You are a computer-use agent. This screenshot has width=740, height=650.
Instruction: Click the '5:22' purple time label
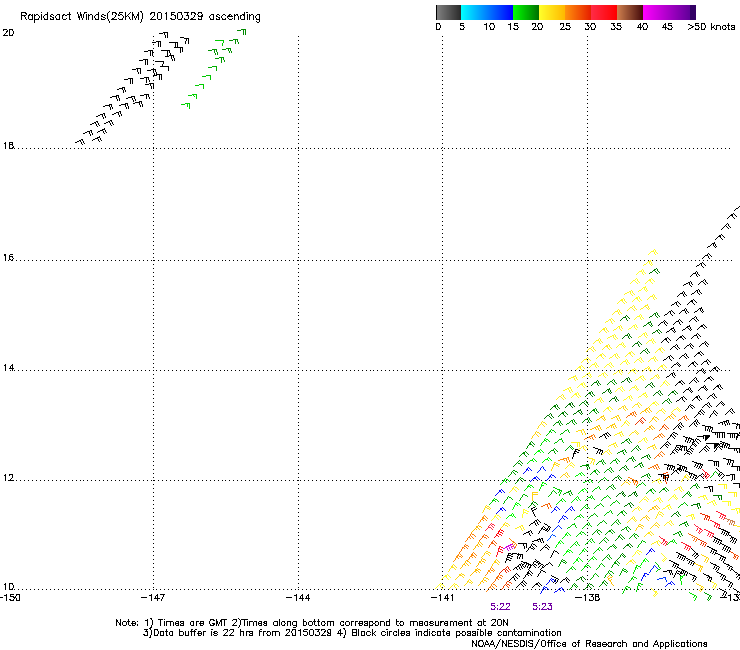click(x=500, y=607)
